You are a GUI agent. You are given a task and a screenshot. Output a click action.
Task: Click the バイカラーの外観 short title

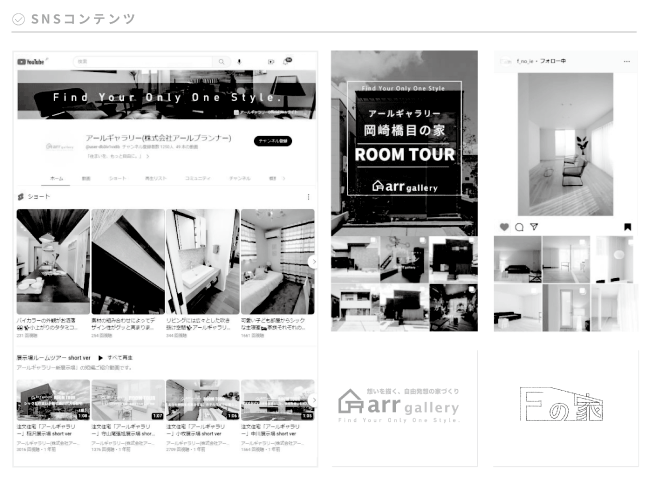[x=46, y=324]
